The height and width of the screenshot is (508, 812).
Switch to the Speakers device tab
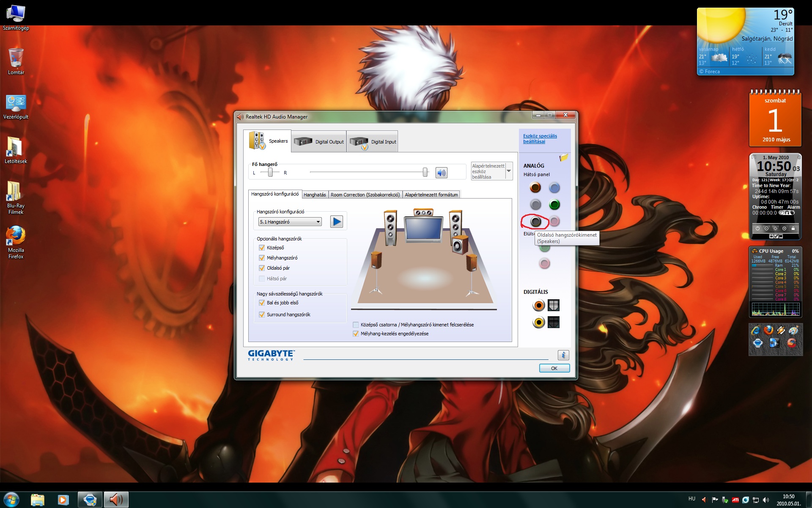coord(267,141)
